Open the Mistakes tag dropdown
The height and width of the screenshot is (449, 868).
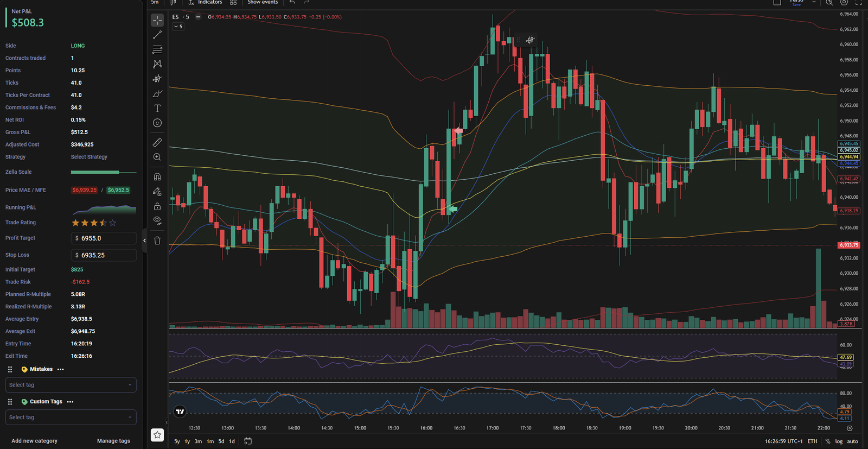point(71,385)
